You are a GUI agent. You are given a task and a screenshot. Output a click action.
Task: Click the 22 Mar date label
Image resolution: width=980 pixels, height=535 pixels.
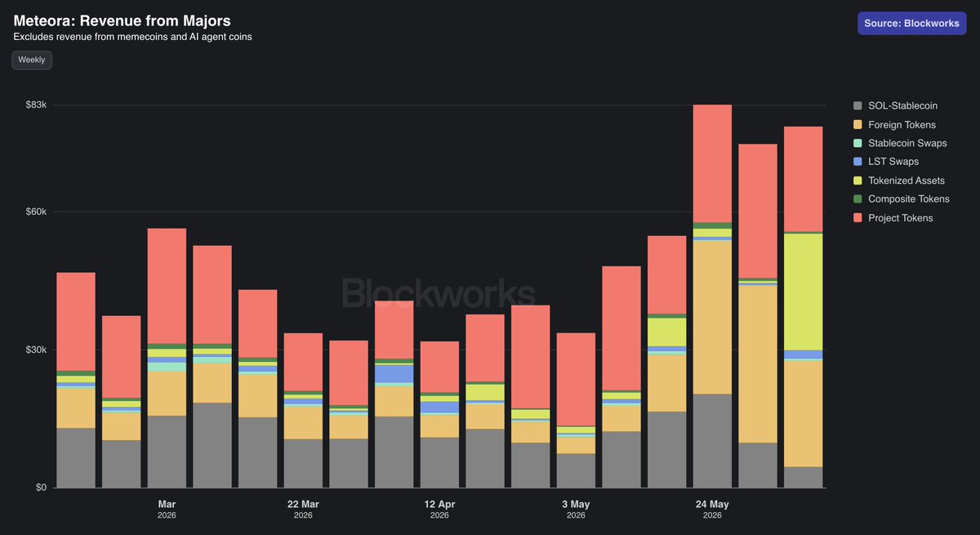click(x=303, y=505)
